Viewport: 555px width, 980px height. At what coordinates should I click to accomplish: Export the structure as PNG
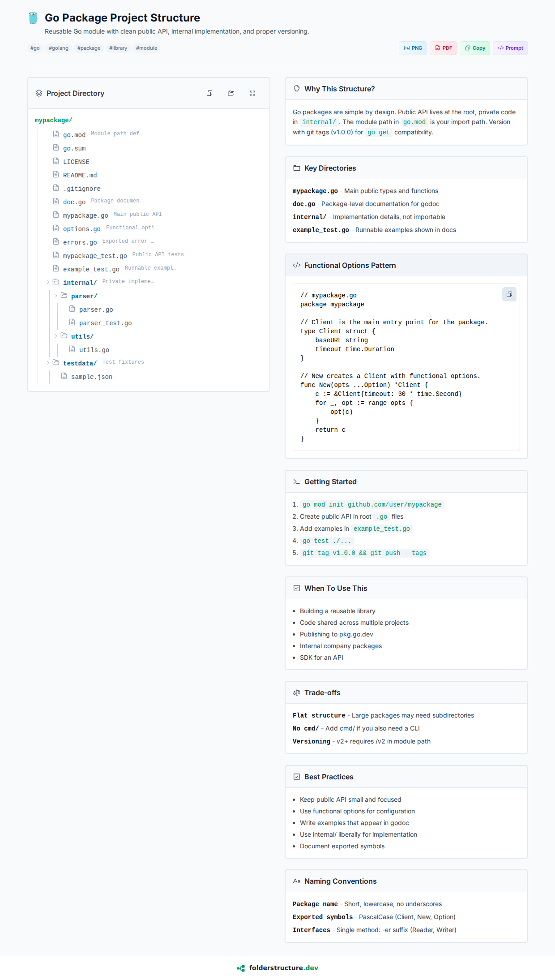click(413, 48)
